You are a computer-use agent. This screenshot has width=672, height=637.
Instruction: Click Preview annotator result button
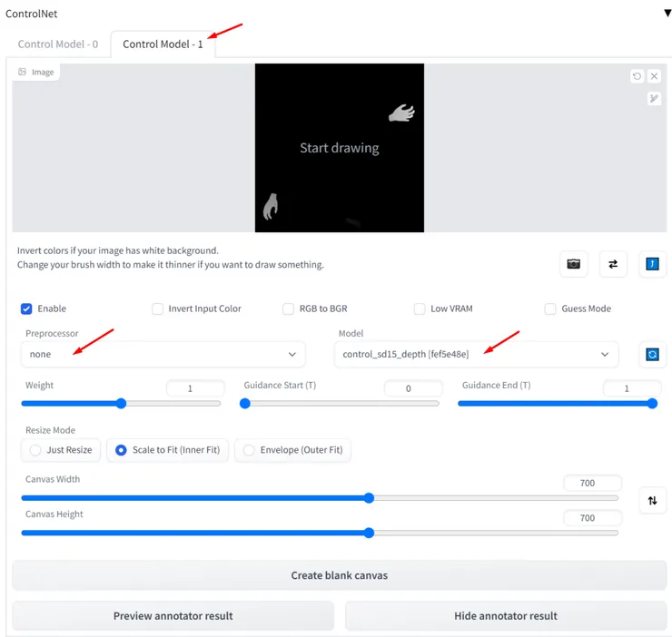173,616
